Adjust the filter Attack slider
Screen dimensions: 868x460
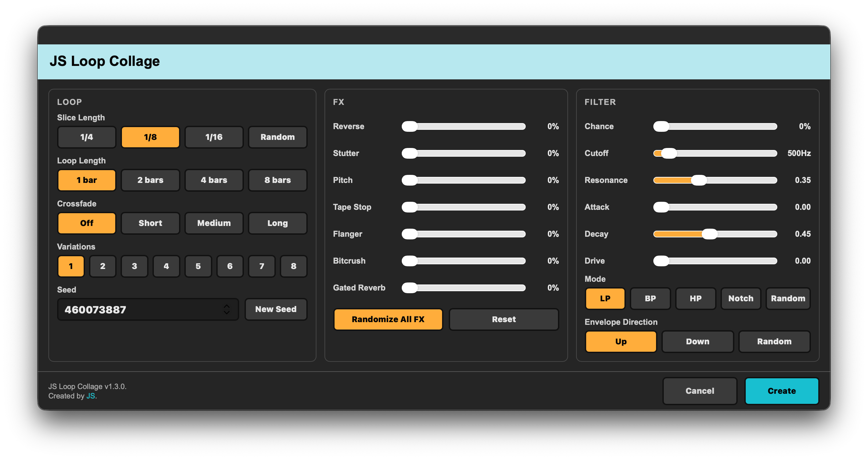click(x=715, y=207)
